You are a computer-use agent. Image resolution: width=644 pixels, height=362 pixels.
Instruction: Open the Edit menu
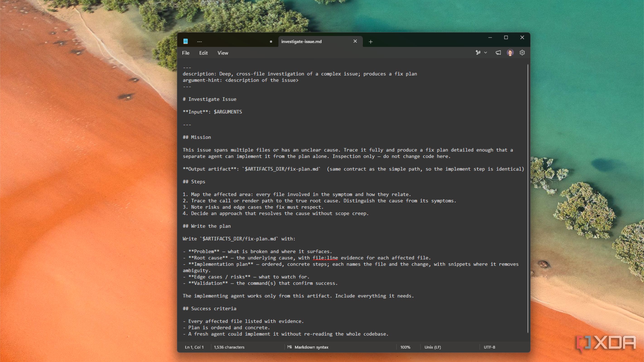[203, 53]
